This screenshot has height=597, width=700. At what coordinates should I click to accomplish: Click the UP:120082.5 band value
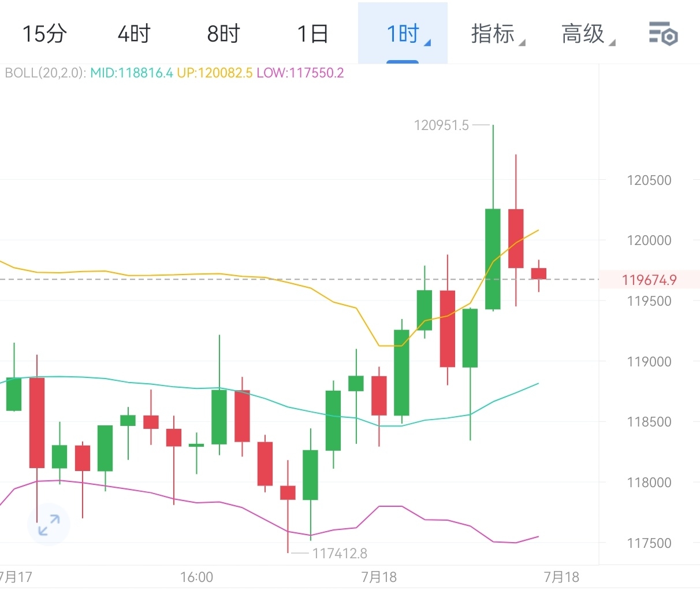click(x=215, y=73)
